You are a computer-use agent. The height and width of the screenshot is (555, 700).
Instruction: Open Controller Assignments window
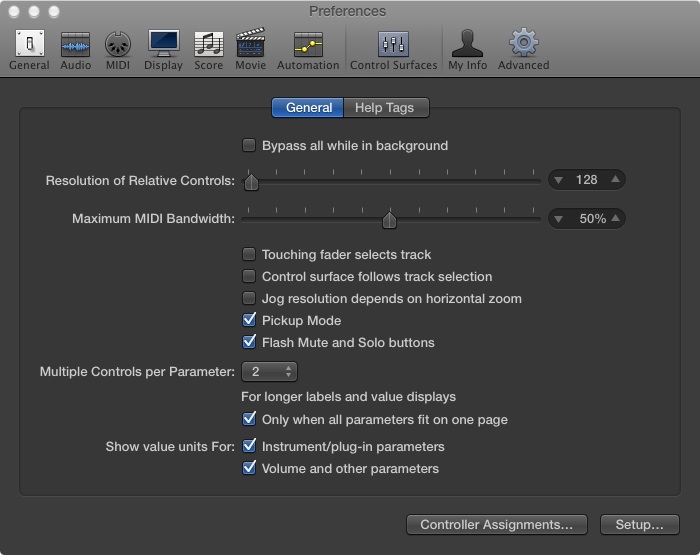(x=496, y=525)
